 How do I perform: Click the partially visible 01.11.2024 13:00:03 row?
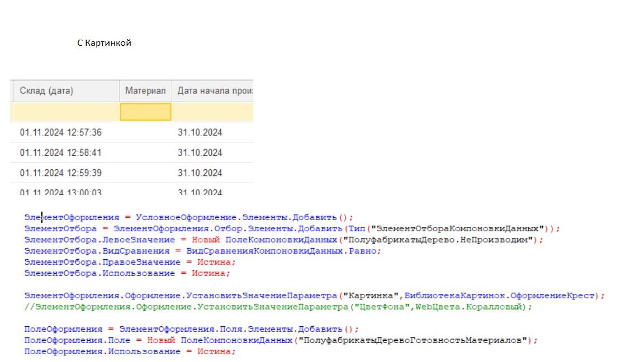tap(60, 192)
